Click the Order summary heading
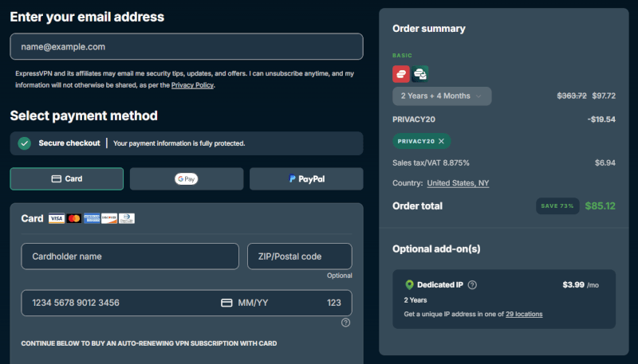 click(429, 29)
